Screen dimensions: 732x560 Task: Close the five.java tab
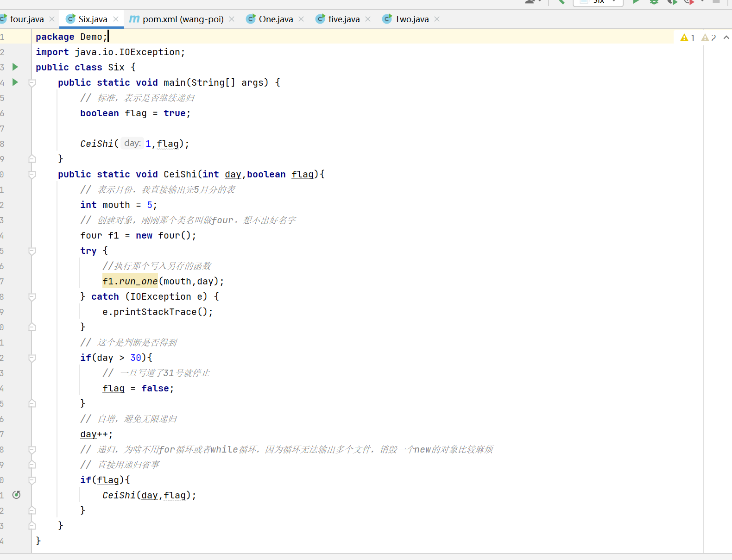pyautogui.click(x=368, y=19)
